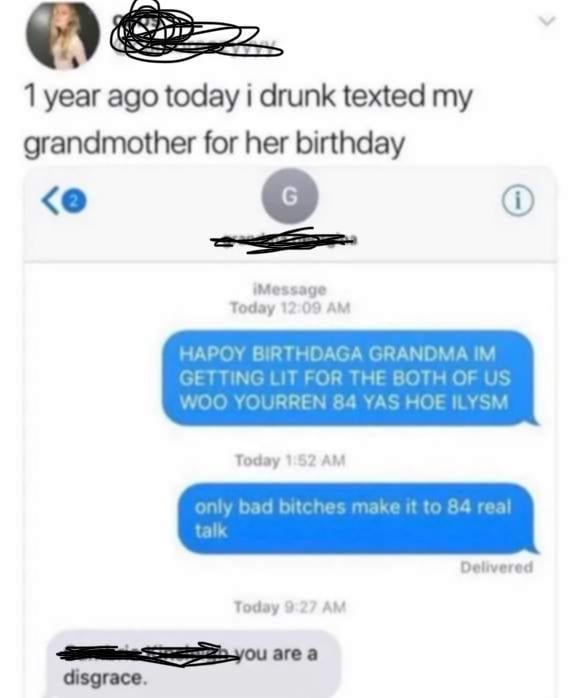
Task: Tap the Delivered status label
Action: pos(496,567)
